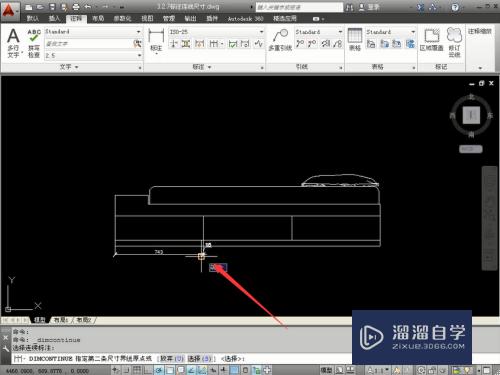Click the Save As icon in quick access toolbar
The height and width of the screenshot is (375, 500).
[64, 7]
